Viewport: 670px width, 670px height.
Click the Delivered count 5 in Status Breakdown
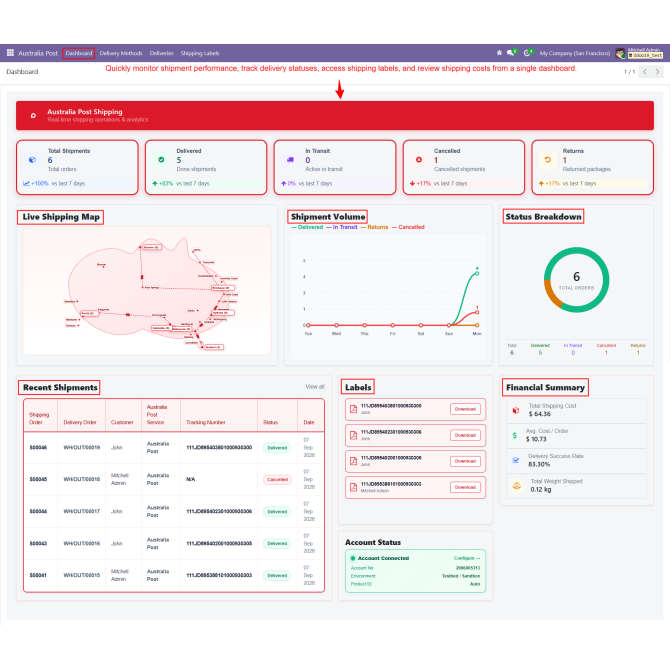(x=540, y=353)
